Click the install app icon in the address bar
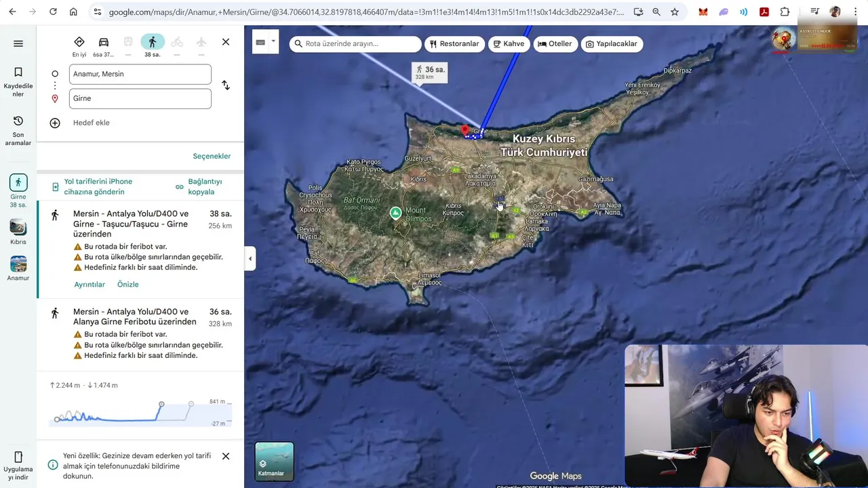 [x=638, y=12]
